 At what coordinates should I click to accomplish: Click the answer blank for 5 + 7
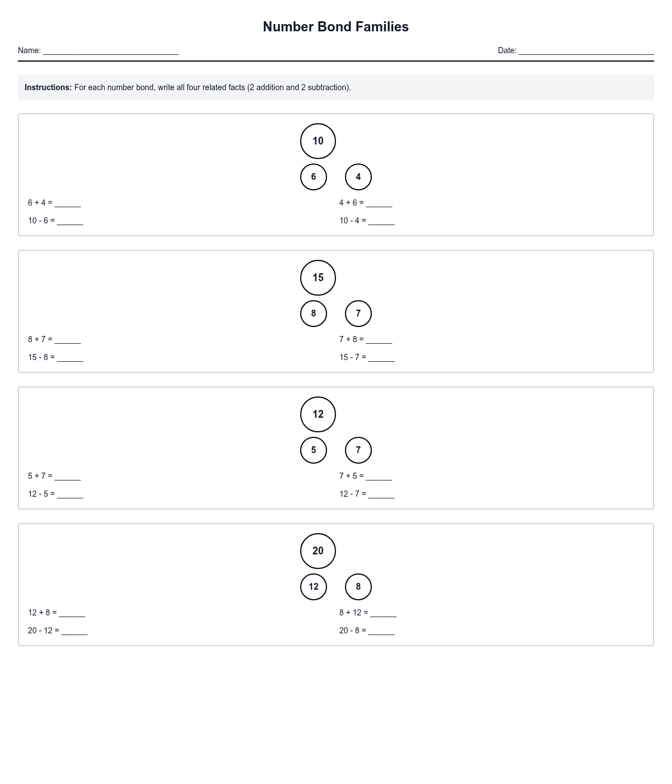click(68, 476)
